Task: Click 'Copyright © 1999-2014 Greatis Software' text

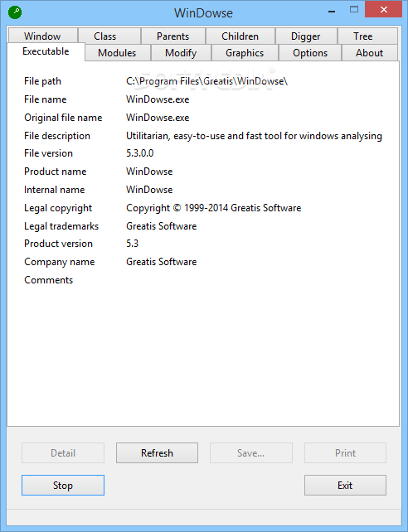Action: tap(214, 208)
